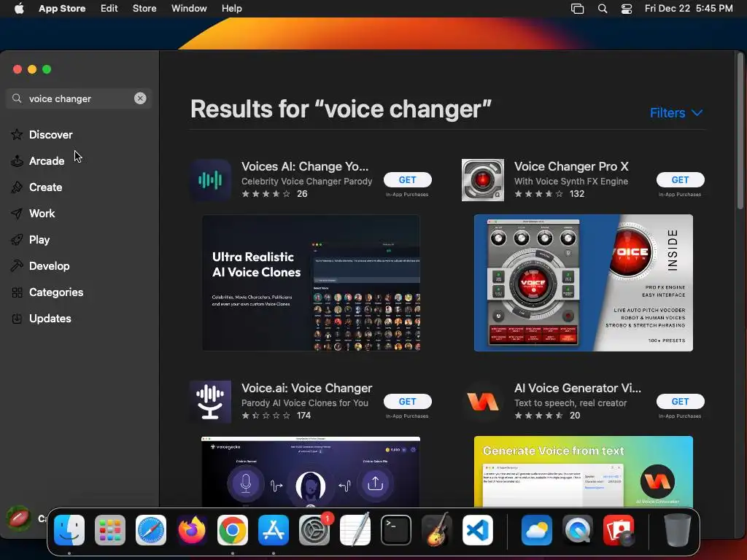Open the Edit menu
This screenshot has height=560, width=747.
coord(109,8)
